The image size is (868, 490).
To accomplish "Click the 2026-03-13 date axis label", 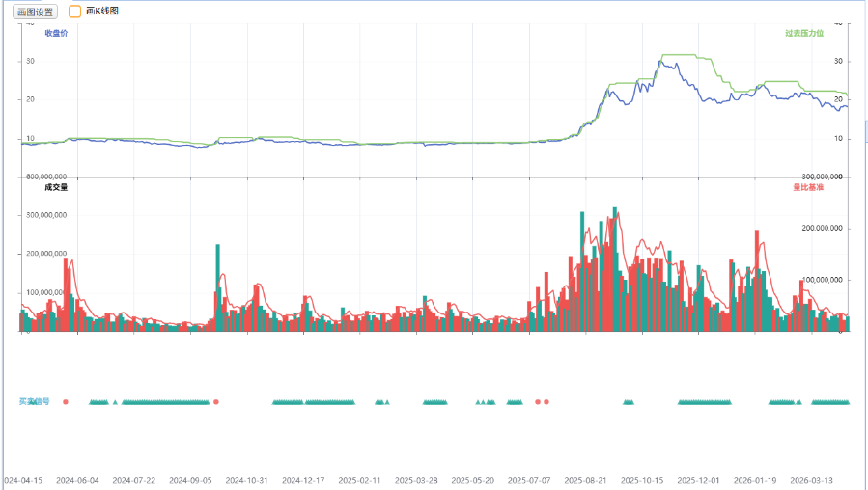I will (810, 479).
